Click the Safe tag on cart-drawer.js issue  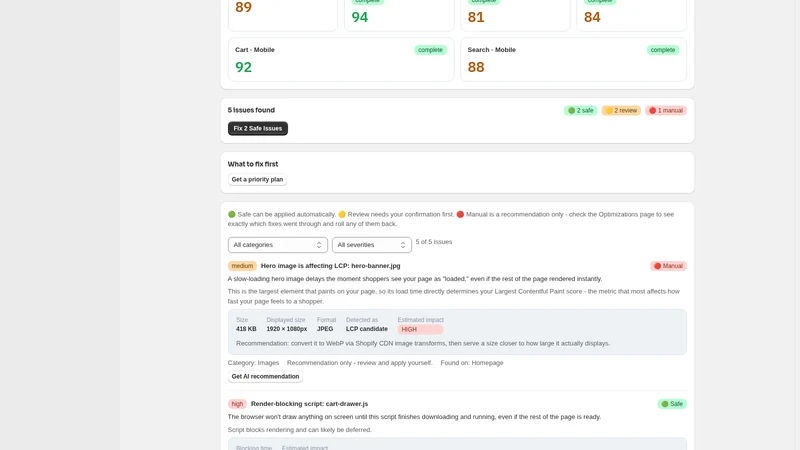pos(672,404)
